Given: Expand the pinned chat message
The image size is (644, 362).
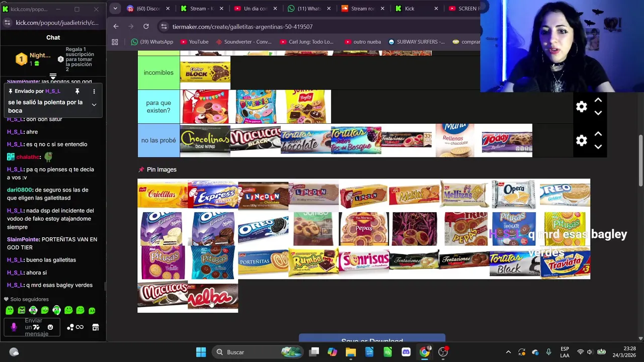Looking at the screenshot, I should click(x=94, y=105).
